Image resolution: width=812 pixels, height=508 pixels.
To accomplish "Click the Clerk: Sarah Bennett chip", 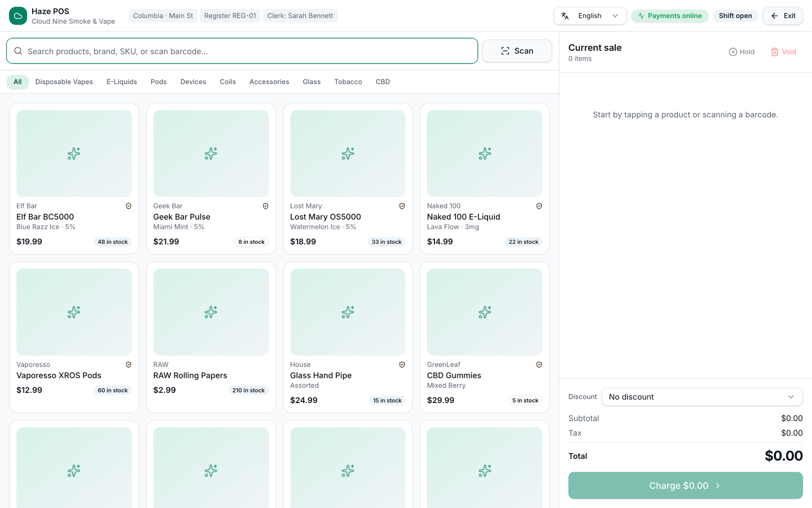I will 300,16.
